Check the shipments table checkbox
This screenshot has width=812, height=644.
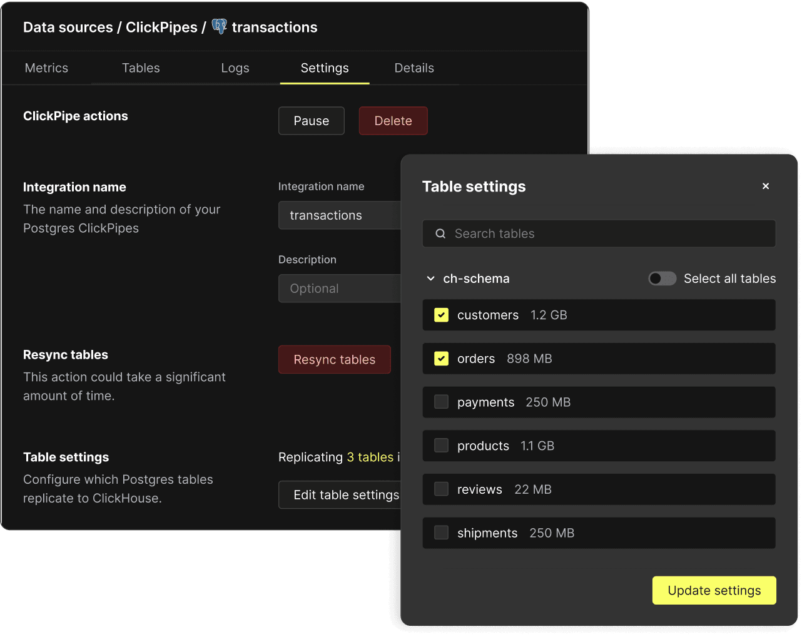[442, 533]
